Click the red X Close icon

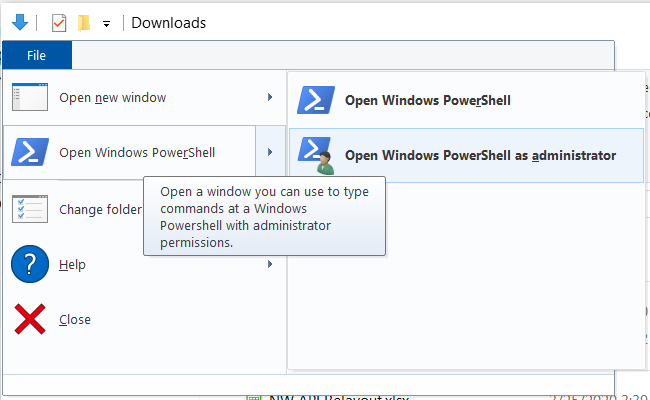[x=30, y=320]
